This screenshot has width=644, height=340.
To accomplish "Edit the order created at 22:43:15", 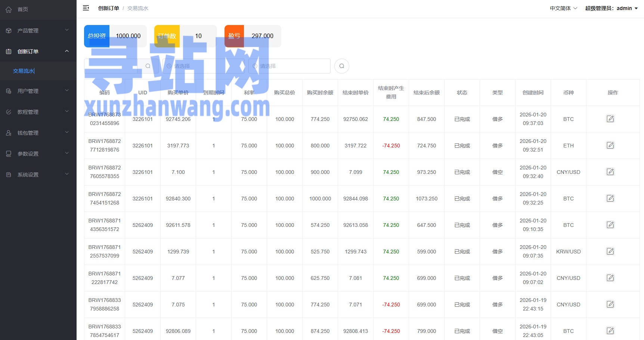I will click(x=610, y=305).
